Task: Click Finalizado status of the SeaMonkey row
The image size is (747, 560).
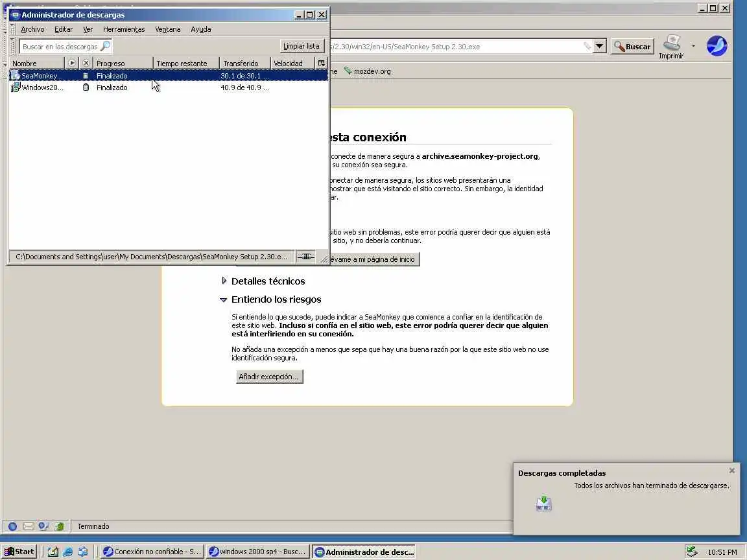Action: [112, 76]
